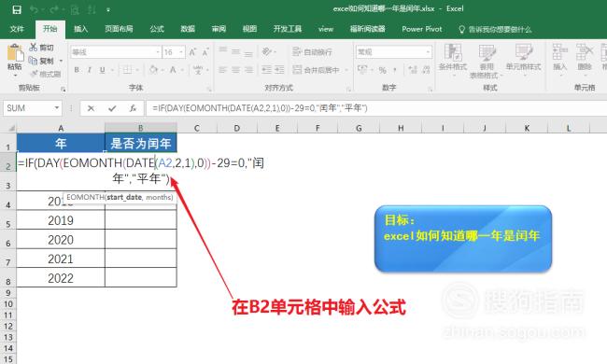Viewport: 607px width, 364px height.
Task: Cancel formula entry with X button
Action: (91, 108)
